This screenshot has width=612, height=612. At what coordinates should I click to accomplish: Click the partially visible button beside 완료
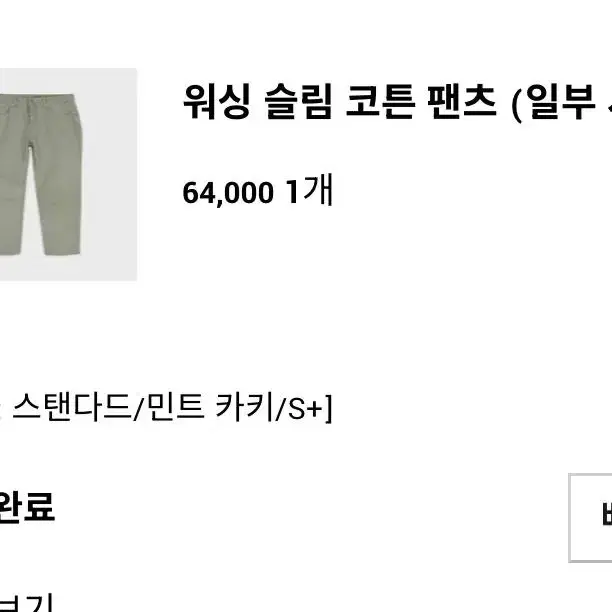(x=591, y=518)
